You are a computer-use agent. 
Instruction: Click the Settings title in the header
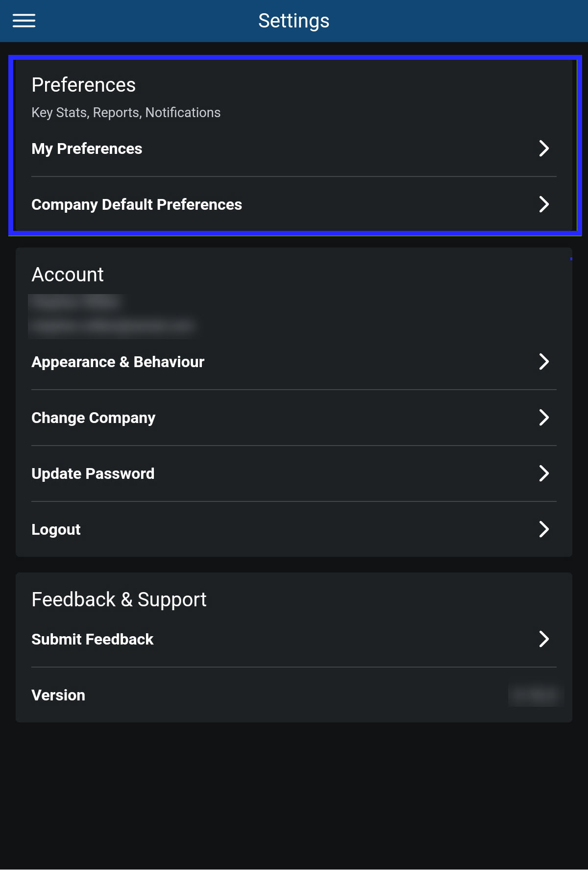294,20
